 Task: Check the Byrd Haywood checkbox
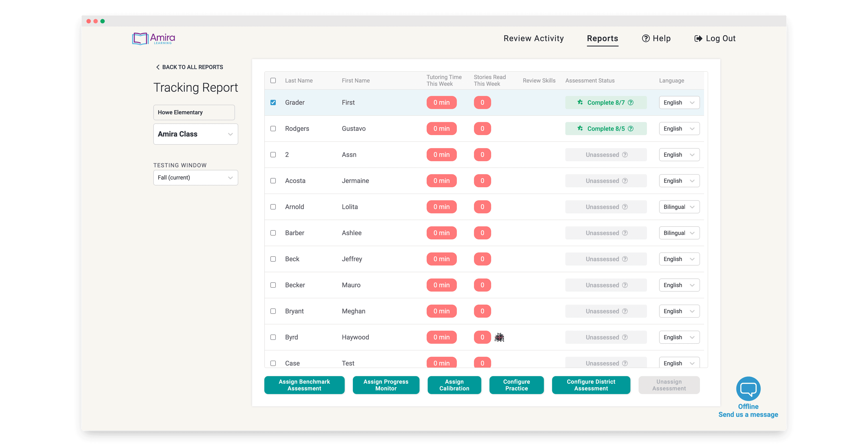273,337
